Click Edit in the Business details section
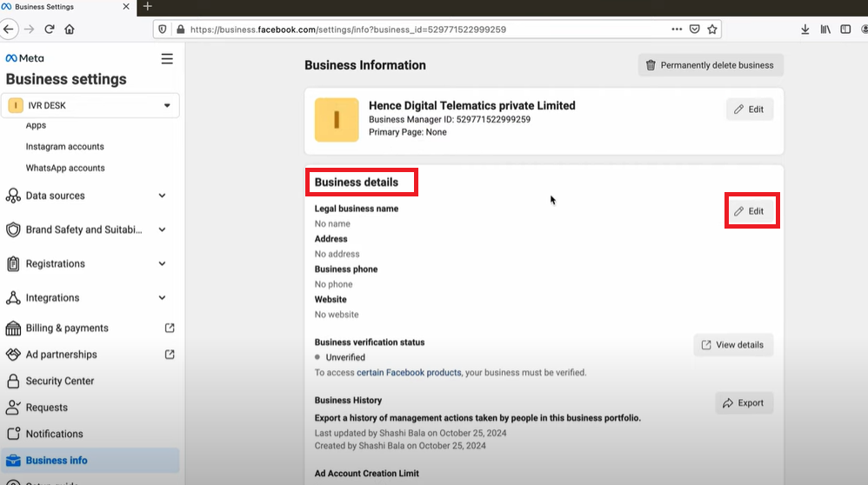Screen dimensions: 868x485 click(750, 211)
